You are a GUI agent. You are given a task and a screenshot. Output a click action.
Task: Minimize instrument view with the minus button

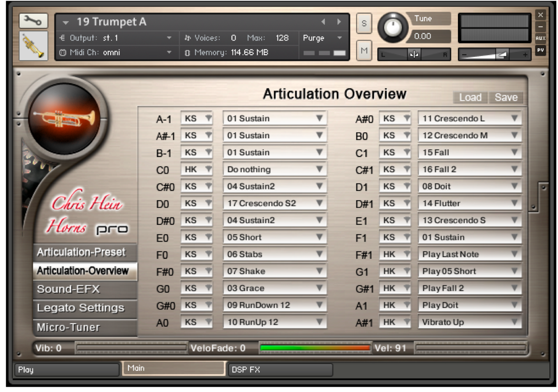[540, 26]
